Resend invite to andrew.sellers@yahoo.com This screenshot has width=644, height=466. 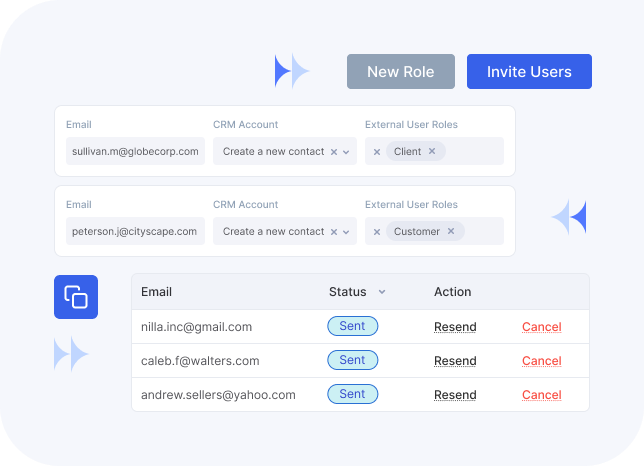click(x=455, y=395)
